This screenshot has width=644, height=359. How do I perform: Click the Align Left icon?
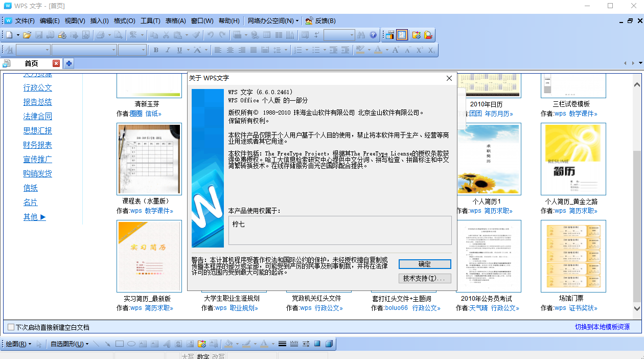[218, 50]
